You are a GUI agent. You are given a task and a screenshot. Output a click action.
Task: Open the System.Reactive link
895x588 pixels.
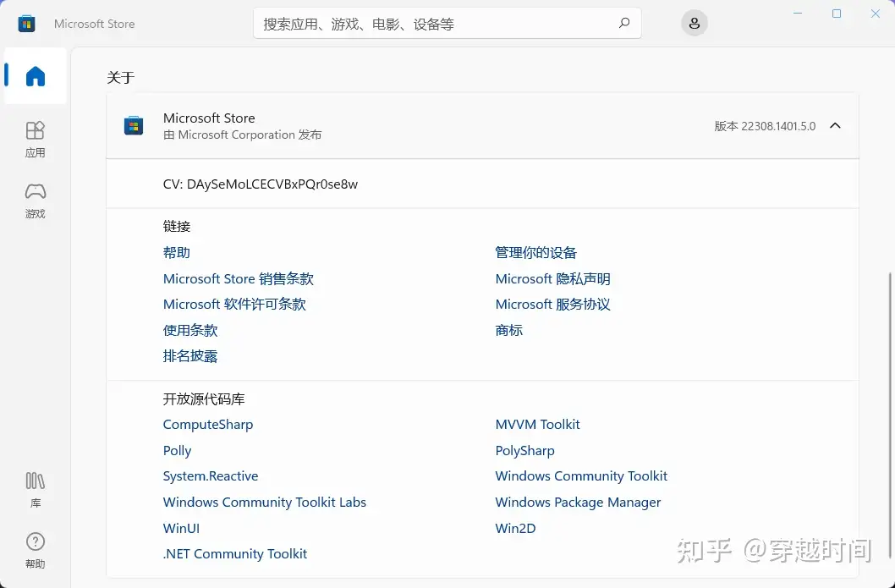click(x=210, y=476)
